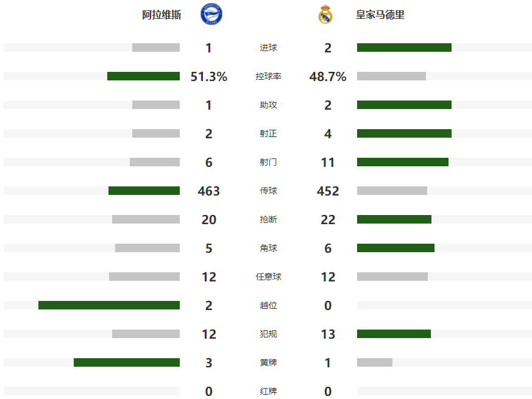The height and width of the screenshot is (399, 532).
Task: Click Real Madrid's green 射正 bar
Action: (404, 133)
